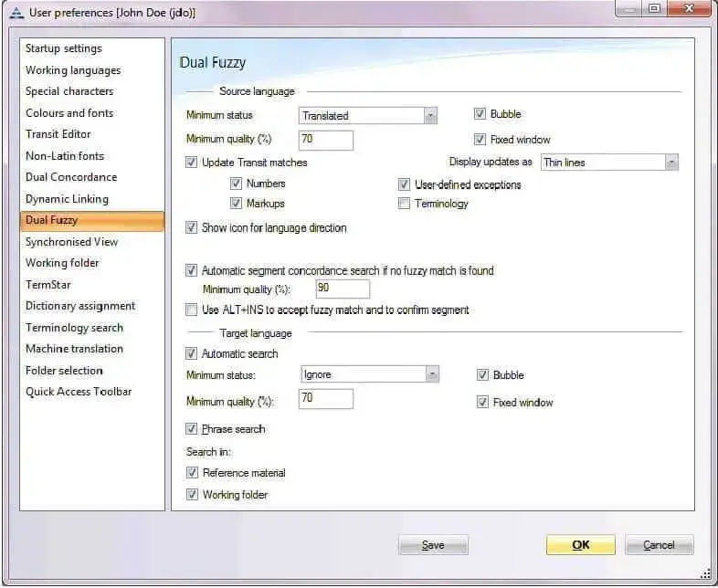
Task: Open Special characters settings
Action: (69, 91)
